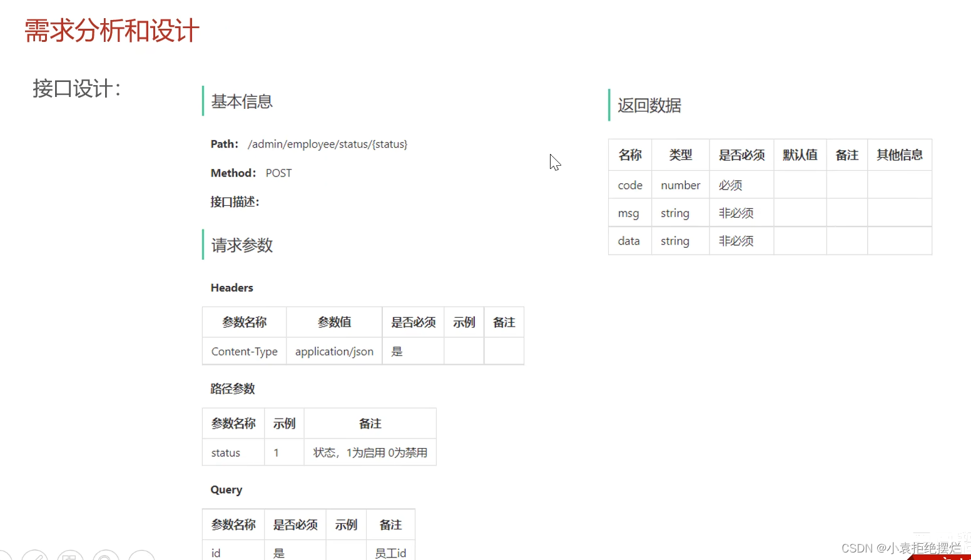This screenshot has width=971, height=560.
Task: Click the Content-Type row in Headers table
Action: coord(244,351)
